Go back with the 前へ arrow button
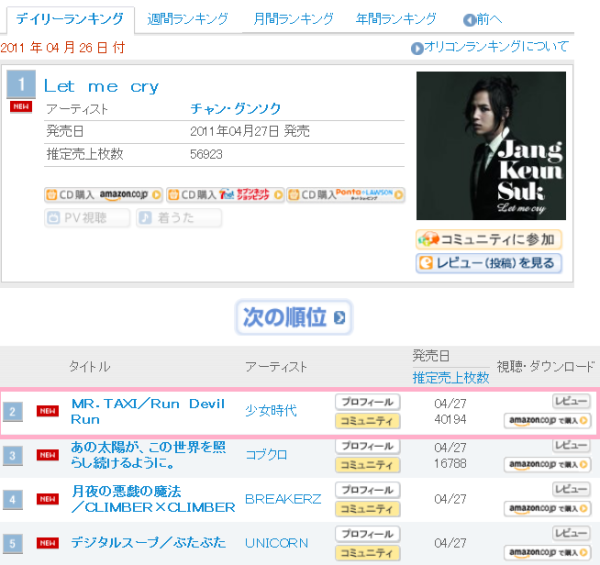This screenshot has height=565, width=600. [484, 20]
